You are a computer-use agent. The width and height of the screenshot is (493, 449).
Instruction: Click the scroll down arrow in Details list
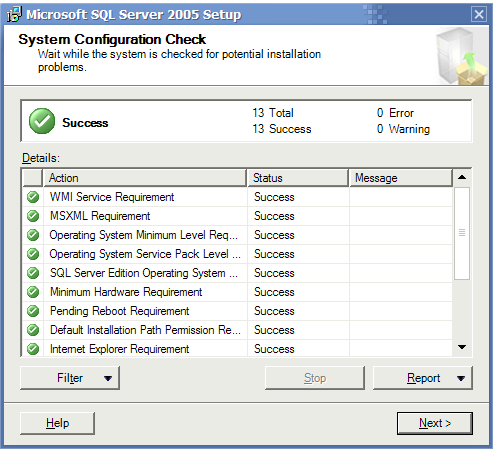462,347
